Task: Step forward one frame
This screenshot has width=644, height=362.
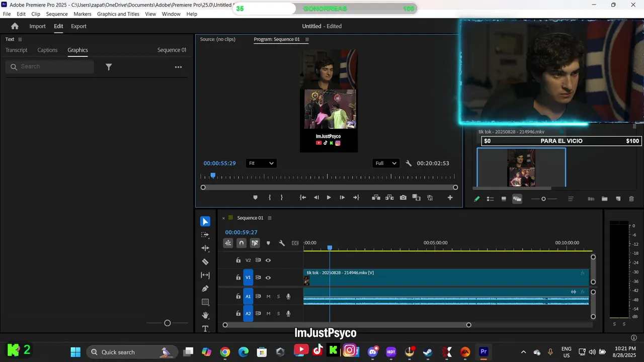Action: pos(342,198)
